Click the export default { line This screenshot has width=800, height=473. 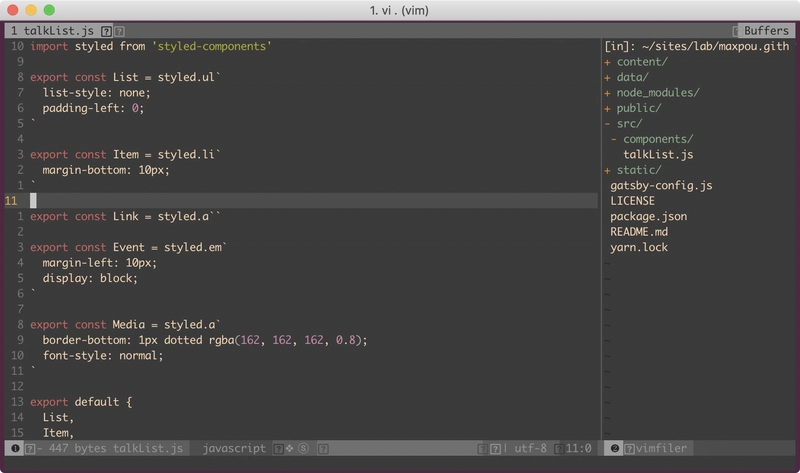[81, 402]
